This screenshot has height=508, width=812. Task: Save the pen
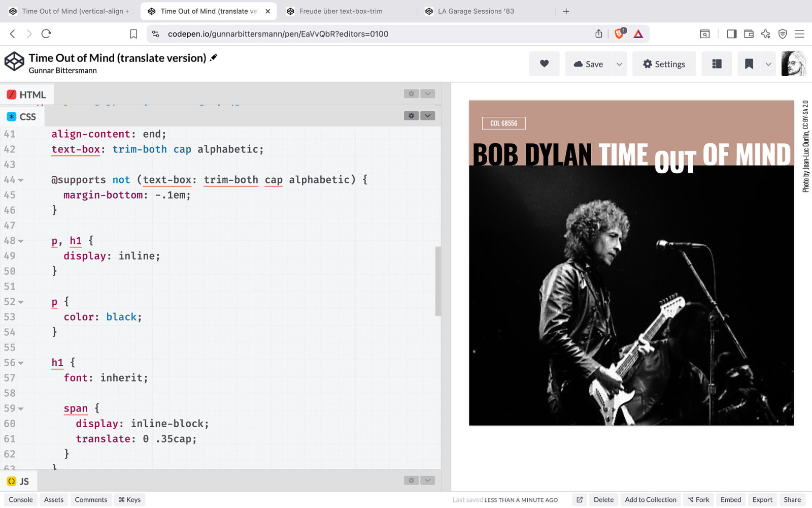pyautogui.click(x=588, y=64)
